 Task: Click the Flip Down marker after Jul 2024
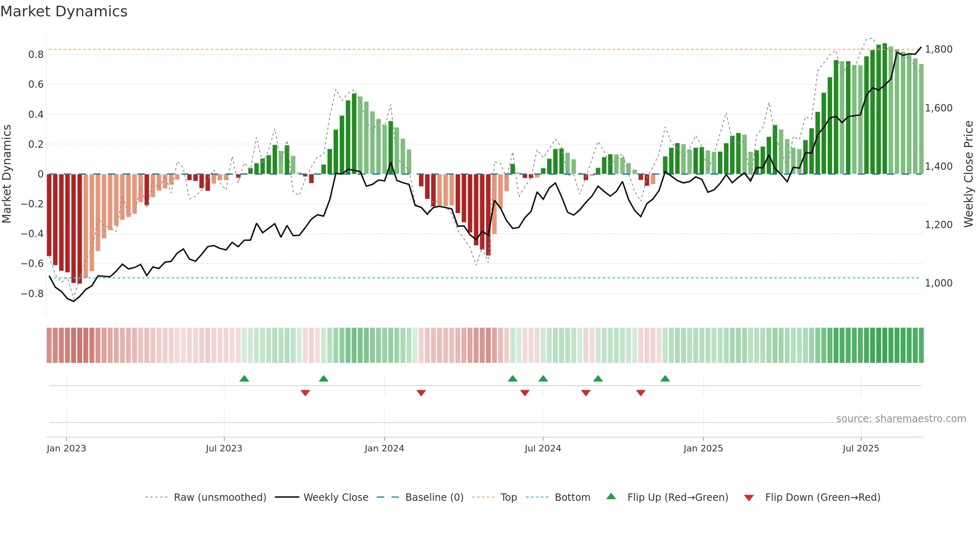(586, 393)
